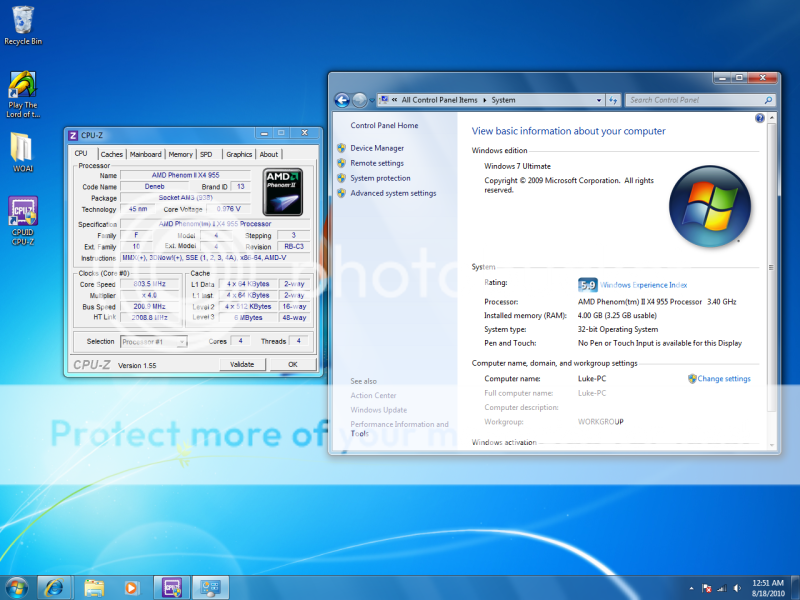
Task: Switch to the Memory tab
Action: 181,154
